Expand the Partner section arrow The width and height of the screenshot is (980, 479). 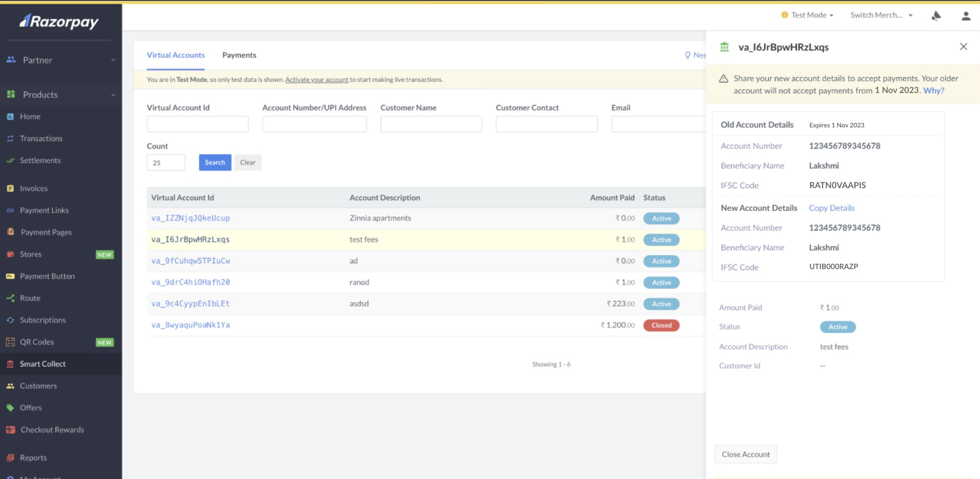(113, 60)
